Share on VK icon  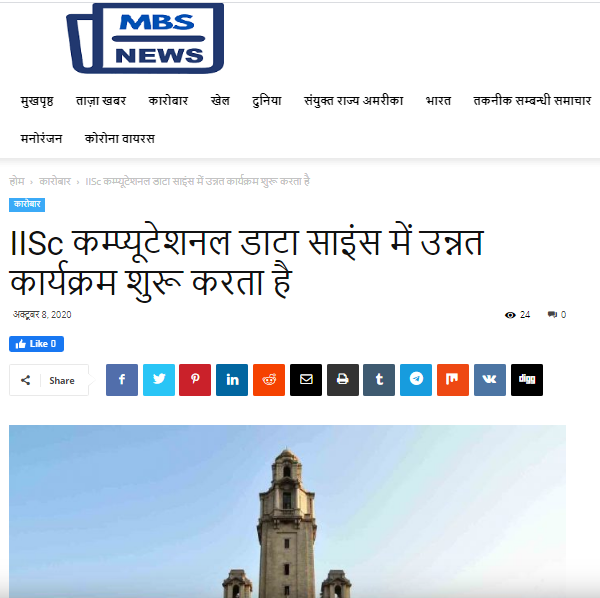coord(490,380)
